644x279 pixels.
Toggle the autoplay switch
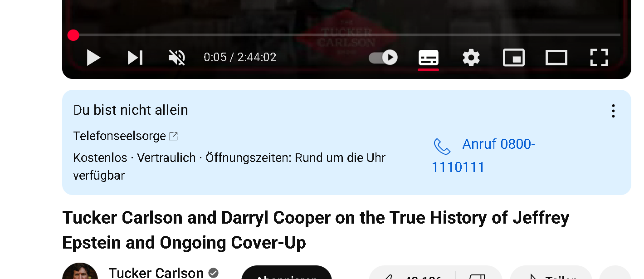point(383,58)
